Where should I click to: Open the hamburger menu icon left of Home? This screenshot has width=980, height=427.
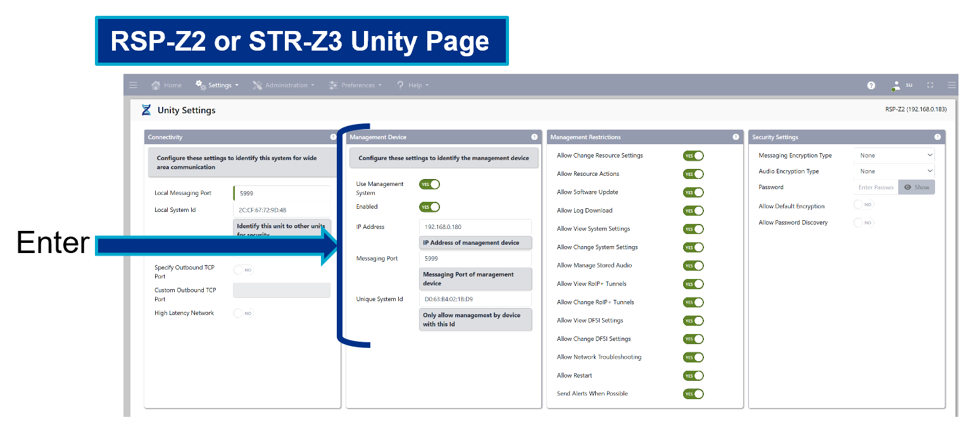(133, 85)
